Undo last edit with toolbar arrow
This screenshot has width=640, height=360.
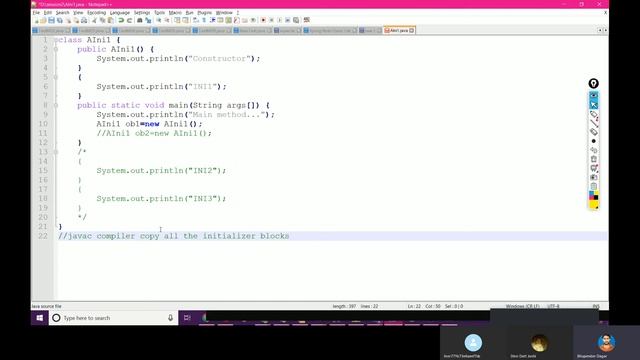coord(120,20)
